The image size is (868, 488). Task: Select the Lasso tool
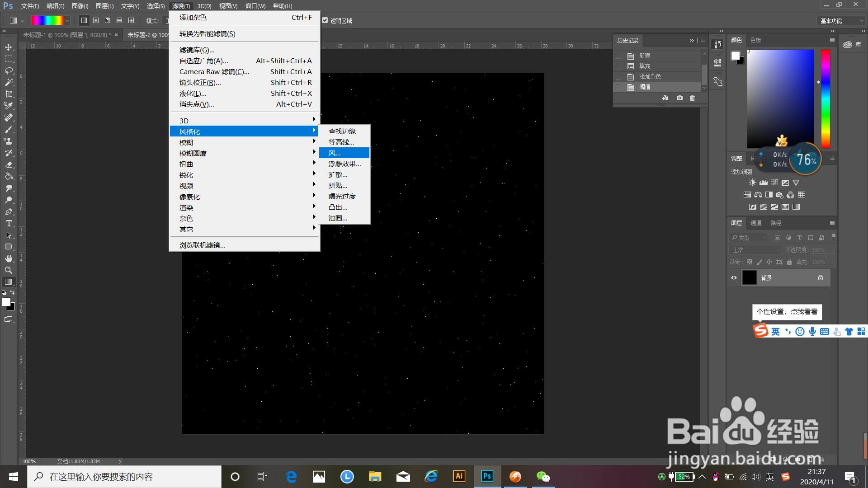coord(9,71)
